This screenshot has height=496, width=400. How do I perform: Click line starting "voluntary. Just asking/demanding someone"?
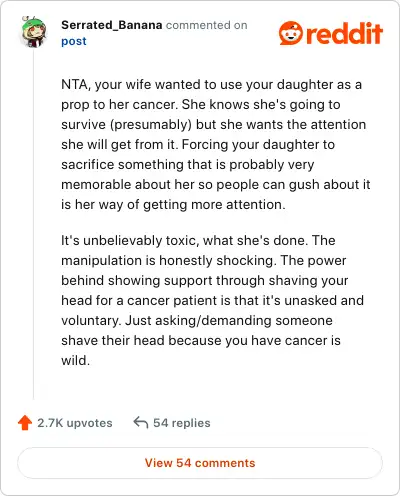tap(197, 321)
